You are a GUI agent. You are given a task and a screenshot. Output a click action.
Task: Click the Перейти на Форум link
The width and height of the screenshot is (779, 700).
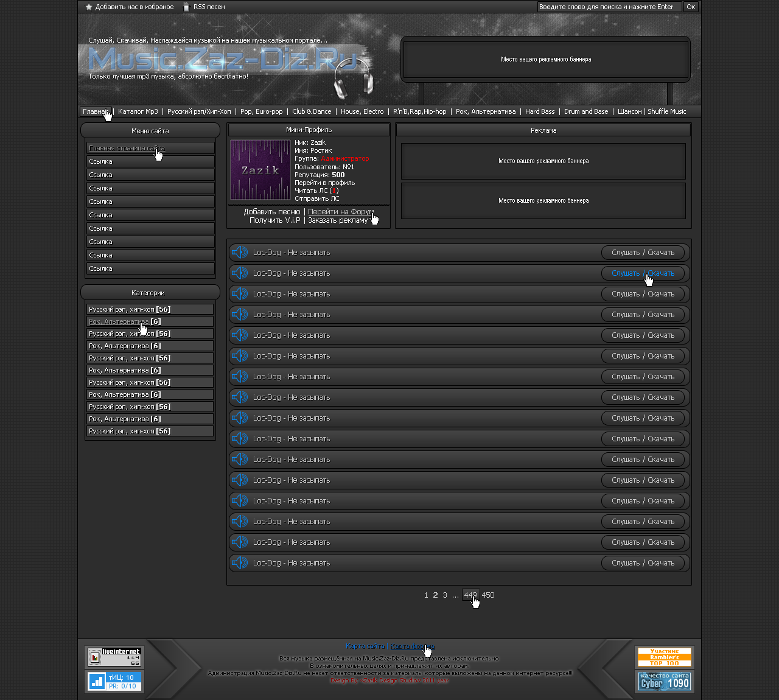tap(341, 212)
